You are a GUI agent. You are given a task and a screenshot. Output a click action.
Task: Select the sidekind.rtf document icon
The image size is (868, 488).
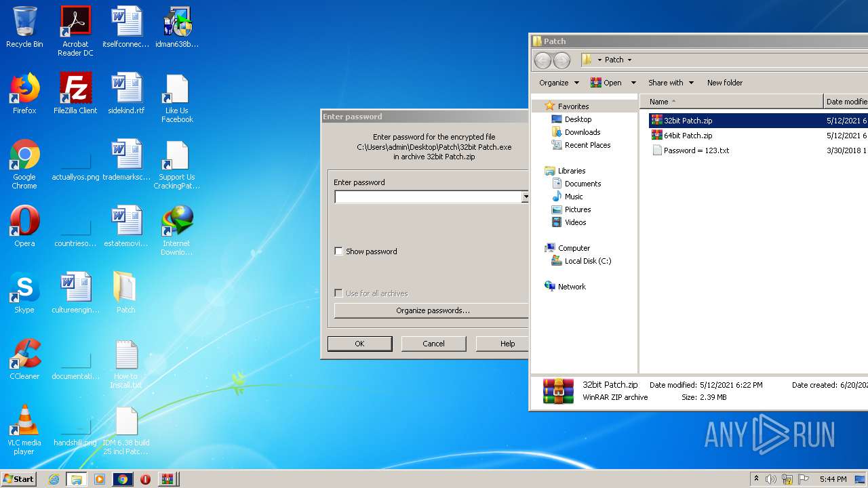(126, 94)
